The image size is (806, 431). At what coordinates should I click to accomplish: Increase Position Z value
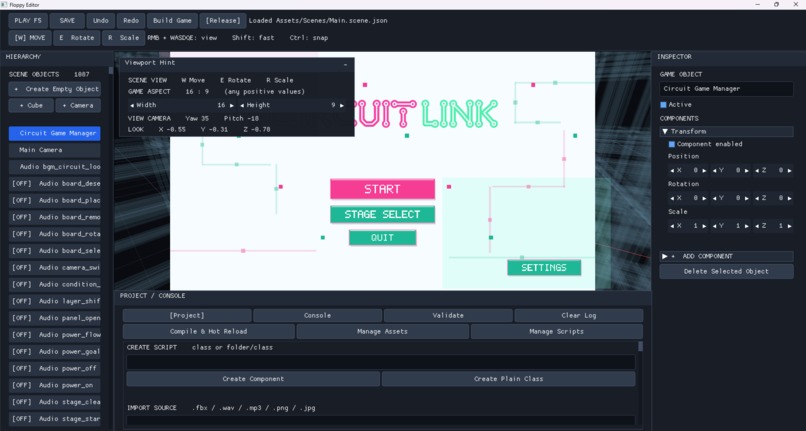790,170
